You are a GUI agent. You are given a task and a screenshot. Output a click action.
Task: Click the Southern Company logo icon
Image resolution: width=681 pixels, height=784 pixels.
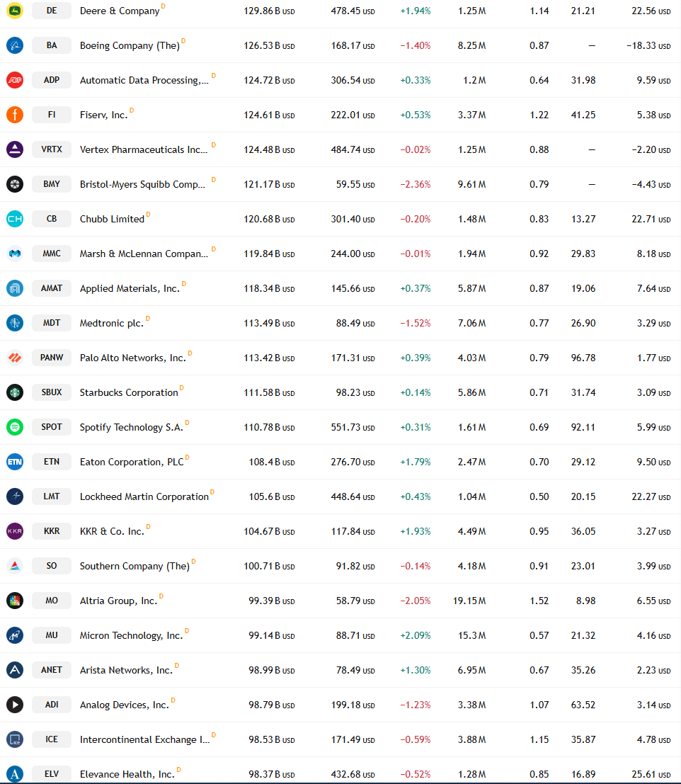15,565
